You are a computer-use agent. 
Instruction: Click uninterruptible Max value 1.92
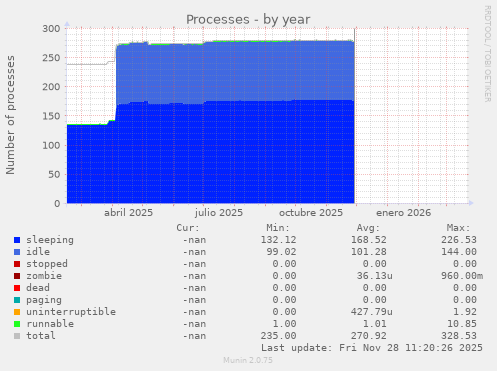pyautogui.click(x=465, y=312)
